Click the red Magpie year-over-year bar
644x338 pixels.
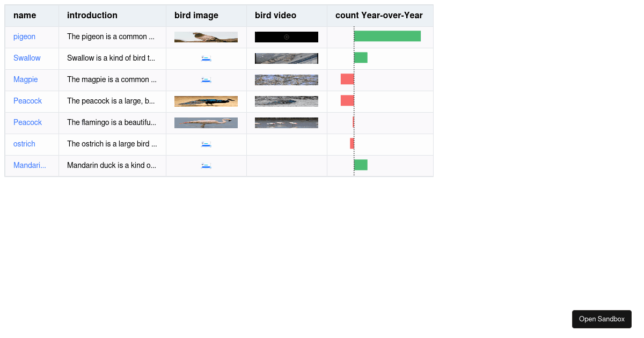347,79
